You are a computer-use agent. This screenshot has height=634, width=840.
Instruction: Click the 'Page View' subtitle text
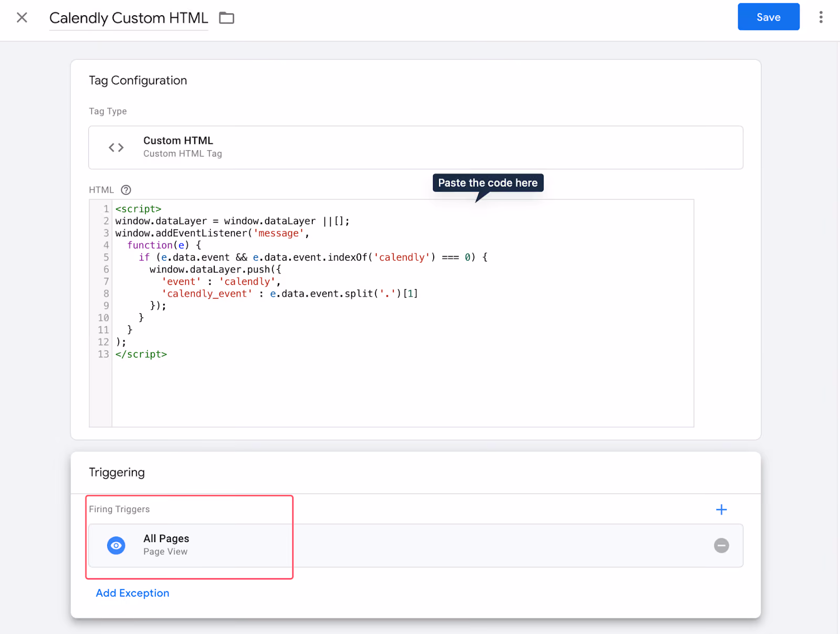(x=165, y=552)
